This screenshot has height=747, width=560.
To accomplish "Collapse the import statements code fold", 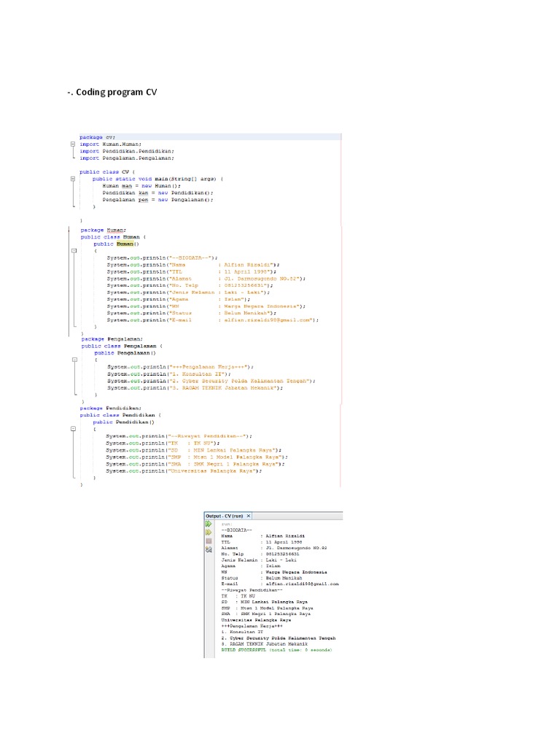I will (73, 144).
